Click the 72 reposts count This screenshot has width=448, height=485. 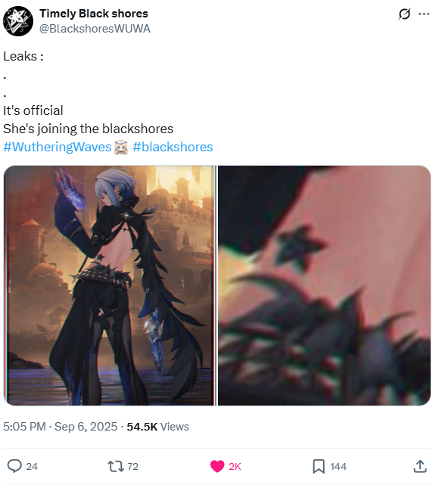[x=132, y=466]
